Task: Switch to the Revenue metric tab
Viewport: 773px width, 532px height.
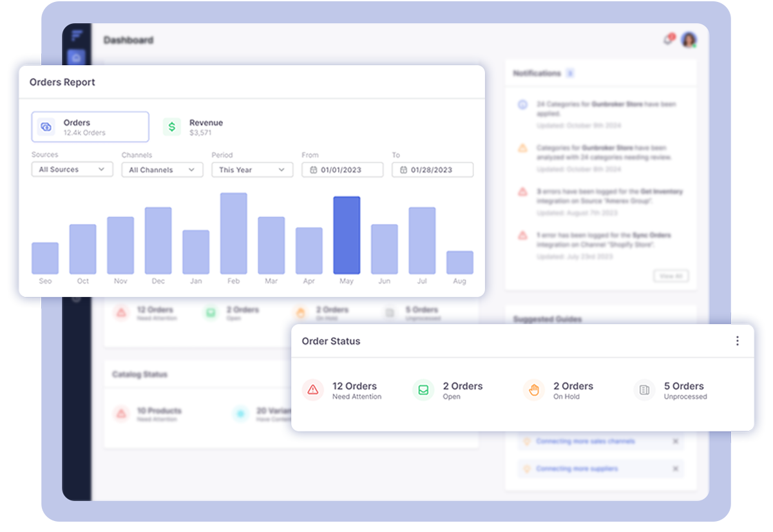Action: [x=205, y=127]
